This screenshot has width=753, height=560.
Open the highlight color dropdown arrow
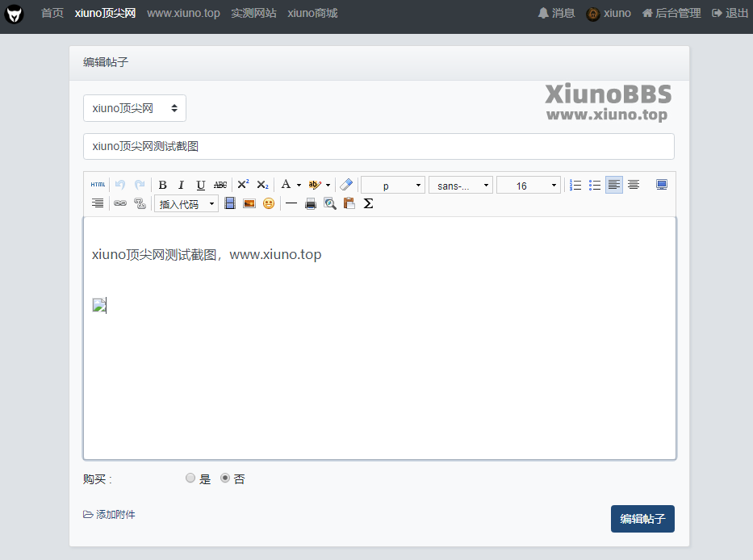tap(328, 185)
